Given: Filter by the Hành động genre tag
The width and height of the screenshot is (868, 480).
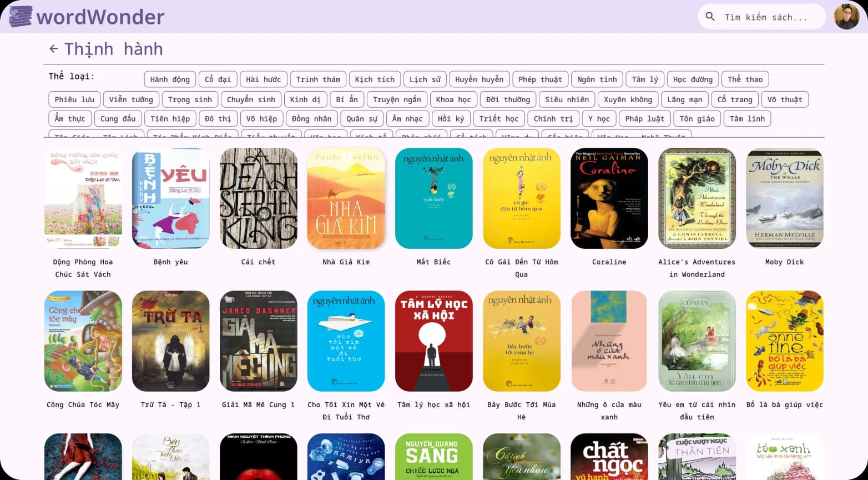Looking at the screenshot, I should coord(170,79).
